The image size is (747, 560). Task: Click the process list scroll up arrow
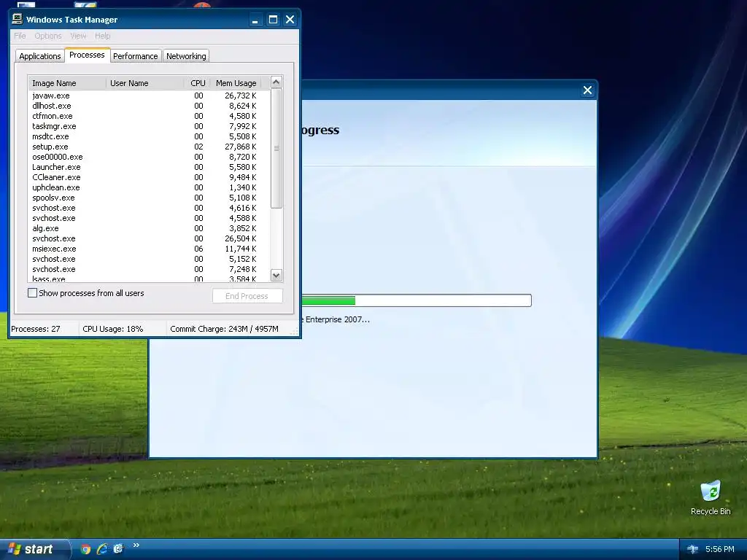(x=276, y=82)
